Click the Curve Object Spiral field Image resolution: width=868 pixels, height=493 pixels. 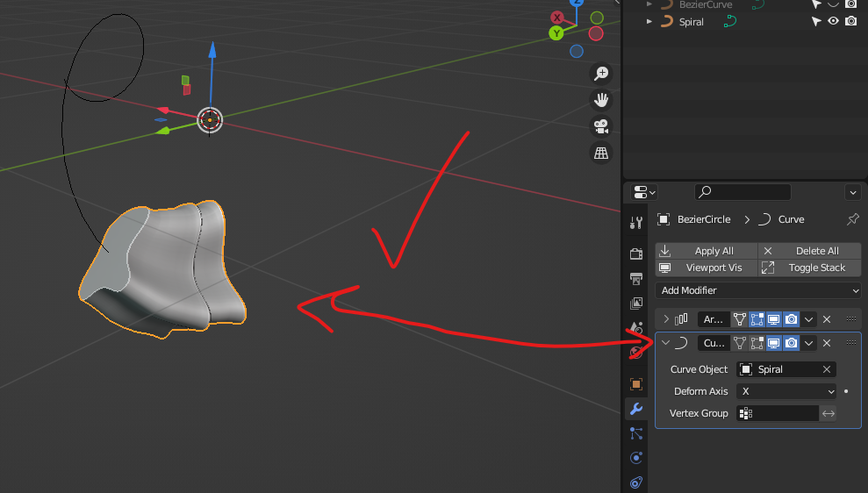[x=786, y=369]
